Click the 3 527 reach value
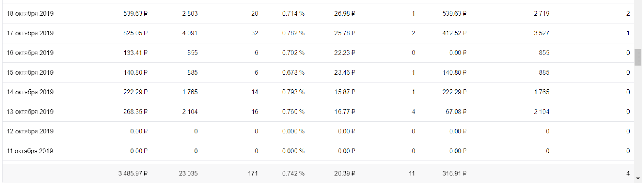This screenshot has height=183, width=644. coord(541,33)
